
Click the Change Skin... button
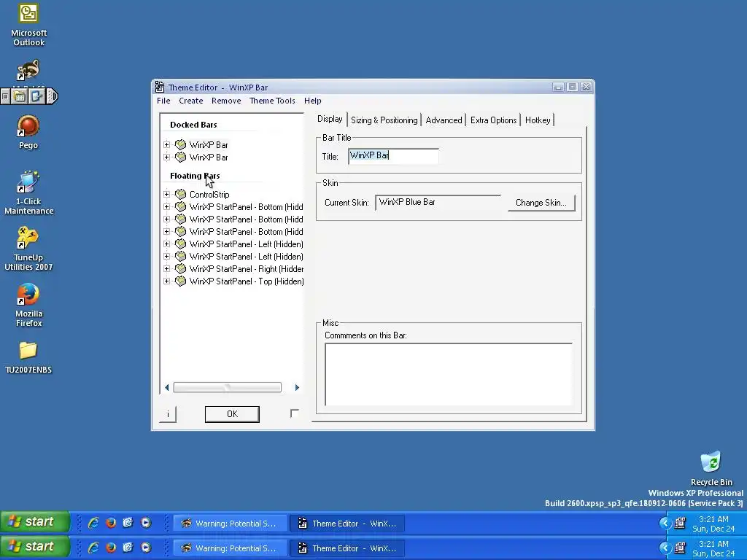point(541,203)
